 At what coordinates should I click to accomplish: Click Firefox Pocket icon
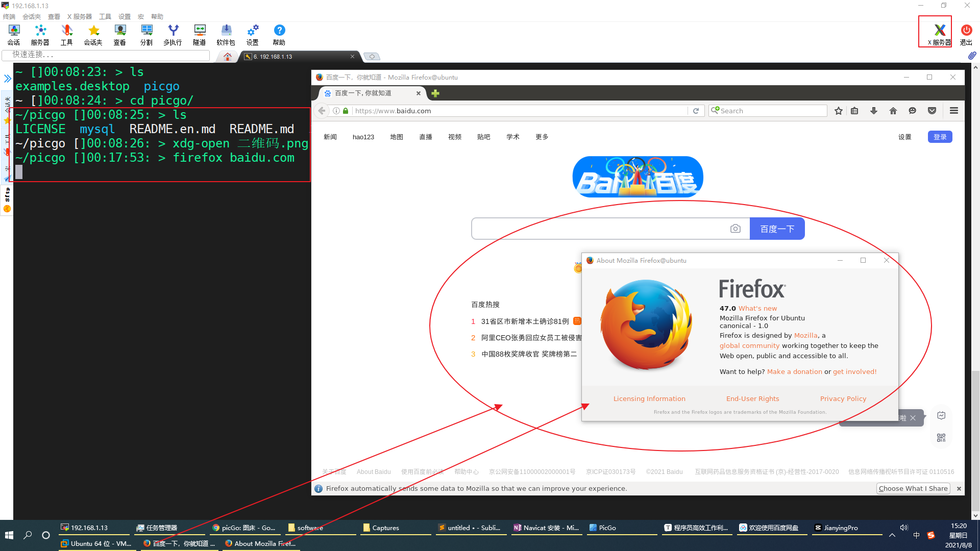pos(932,111)
